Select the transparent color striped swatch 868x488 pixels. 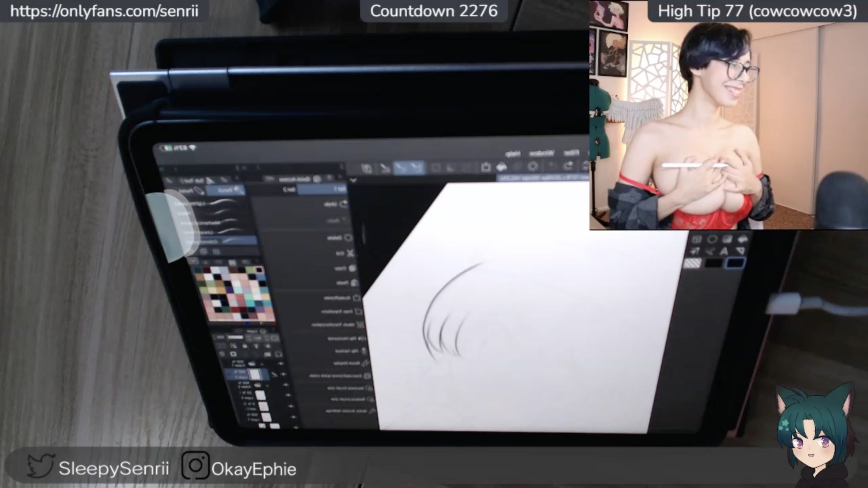click(693, 263)
